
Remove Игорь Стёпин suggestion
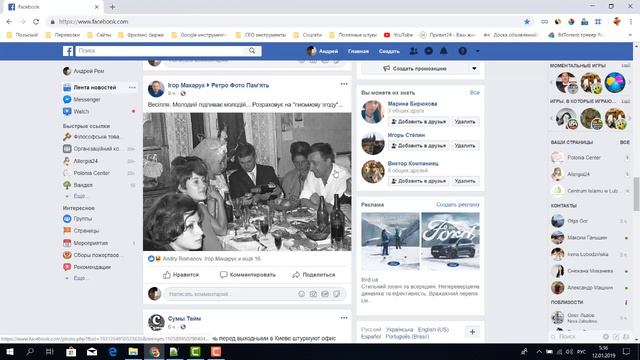click(465, 146)
